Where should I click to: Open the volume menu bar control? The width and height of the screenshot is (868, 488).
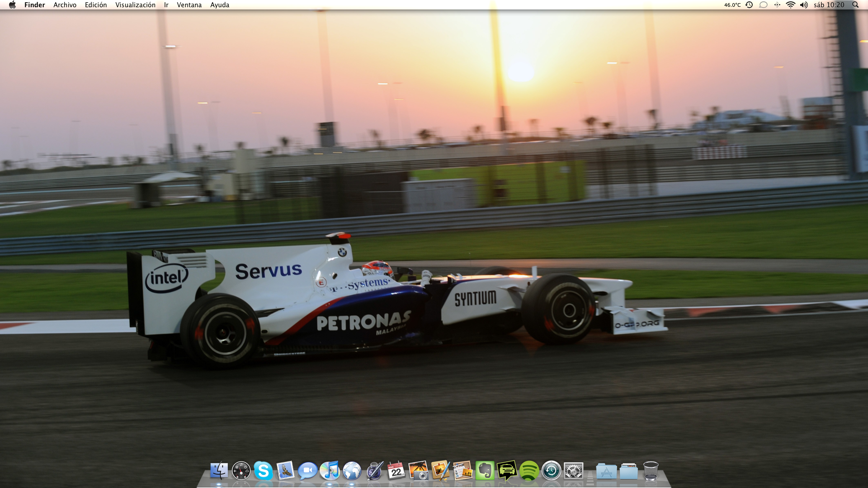[803, 5]
